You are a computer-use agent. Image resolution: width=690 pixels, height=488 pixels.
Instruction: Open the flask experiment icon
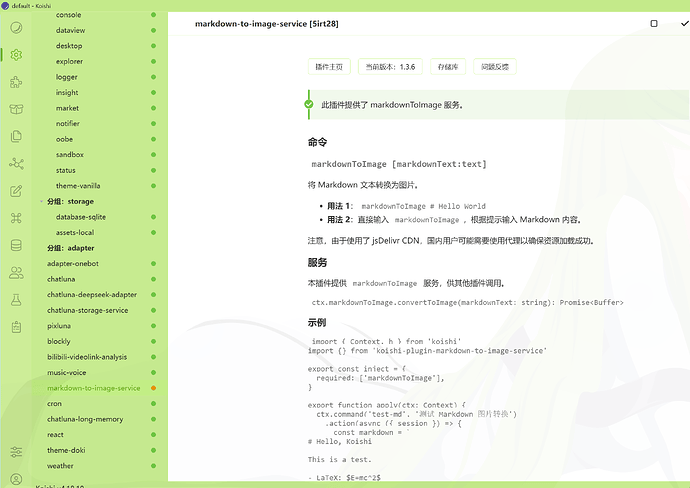pyautogui.click(x=16, y=300)
